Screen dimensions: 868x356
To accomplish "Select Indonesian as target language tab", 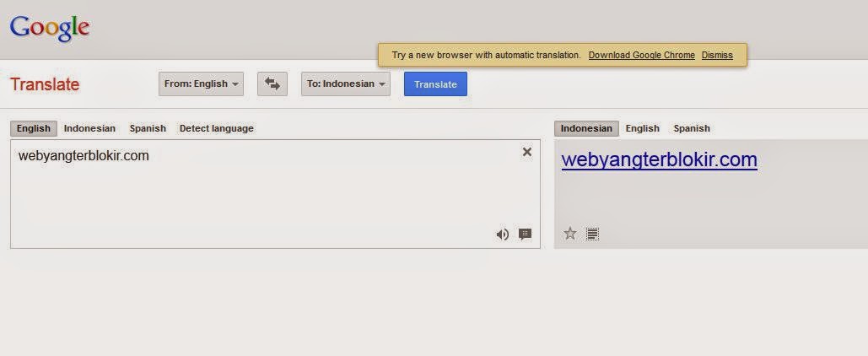I will pyautogui.click(x=586, y=128).
